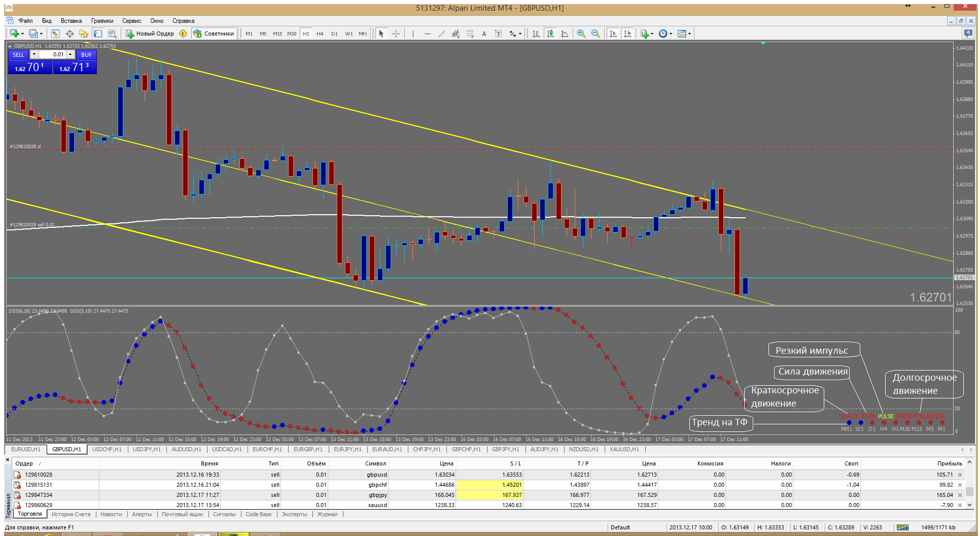Zoom in on the chart
The height and width of the screenshot is (536, 980).
[x=581, y=33]
